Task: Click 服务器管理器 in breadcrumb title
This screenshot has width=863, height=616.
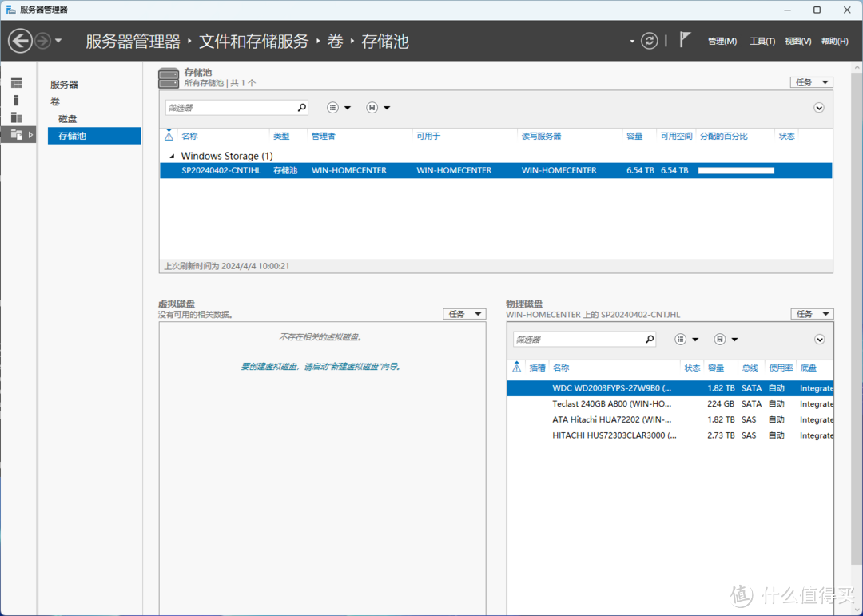Action: click(133, 42)
